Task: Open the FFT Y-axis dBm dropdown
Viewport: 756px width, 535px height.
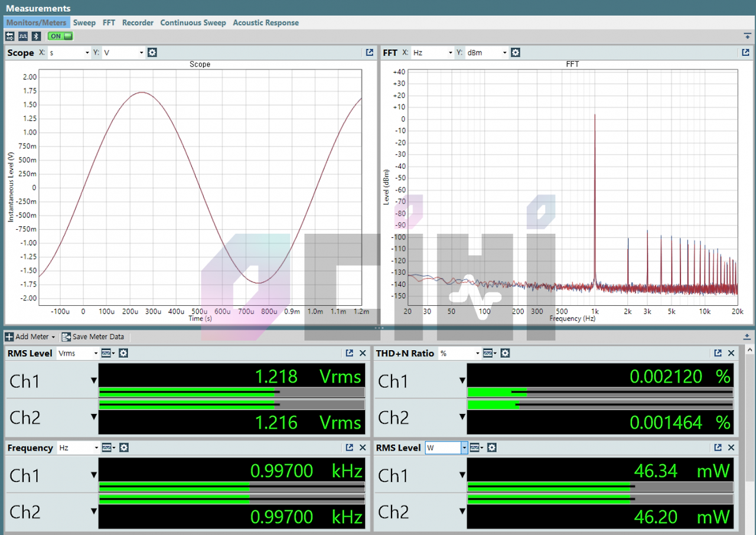Action: [x=487, y=53]
